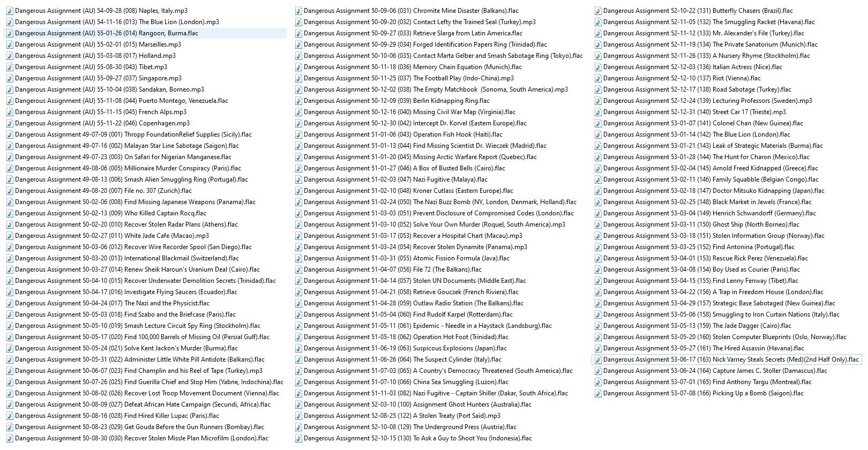Select Ghost Ship (North Borneo).flac
The image size is (868, 450).
701,224
